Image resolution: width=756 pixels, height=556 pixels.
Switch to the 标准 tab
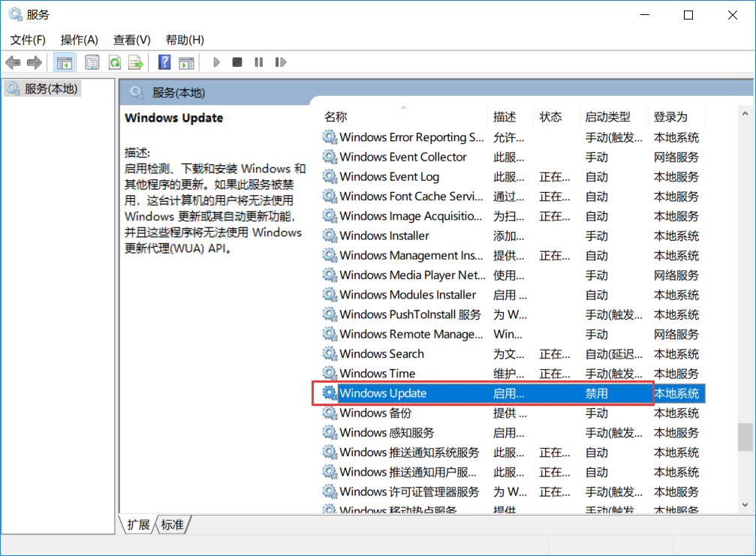(173, 524)
